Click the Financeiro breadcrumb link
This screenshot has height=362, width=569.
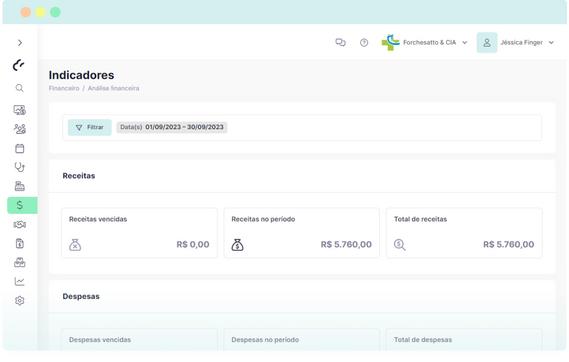[x=64, y=88]
